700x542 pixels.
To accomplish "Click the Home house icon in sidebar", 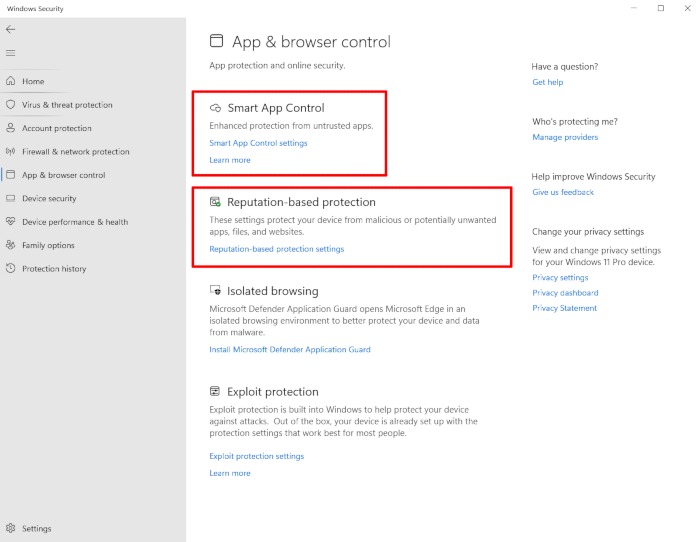I will pos(11,81).
